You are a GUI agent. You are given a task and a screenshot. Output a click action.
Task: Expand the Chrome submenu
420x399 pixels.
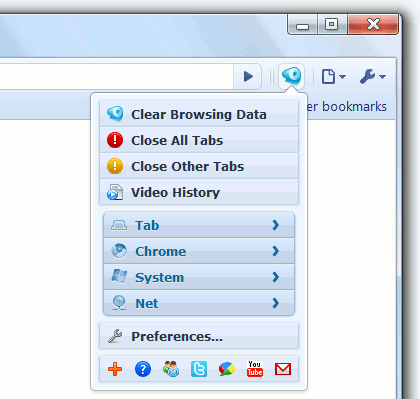[199, 251]
